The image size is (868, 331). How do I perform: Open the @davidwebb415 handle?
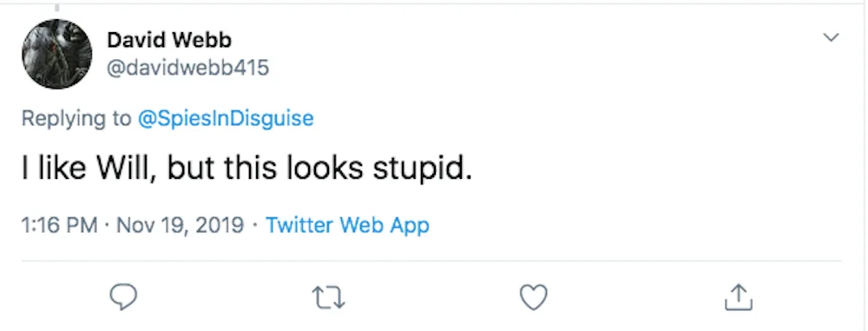(x=187, y=68)
